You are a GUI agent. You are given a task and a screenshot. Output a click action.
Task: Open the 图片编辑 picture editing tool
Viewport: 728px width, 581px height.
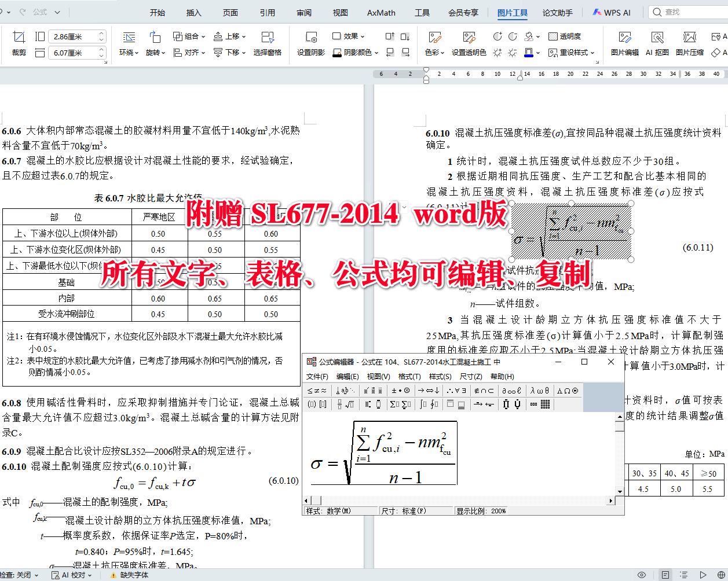[x=624, y=43]
